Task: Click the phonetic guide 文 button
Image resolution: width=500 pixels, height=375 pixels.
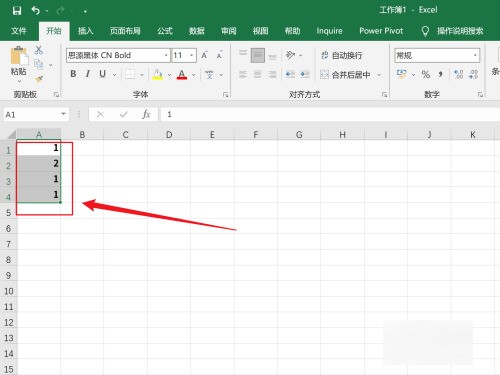Action: tap(209, 74)
